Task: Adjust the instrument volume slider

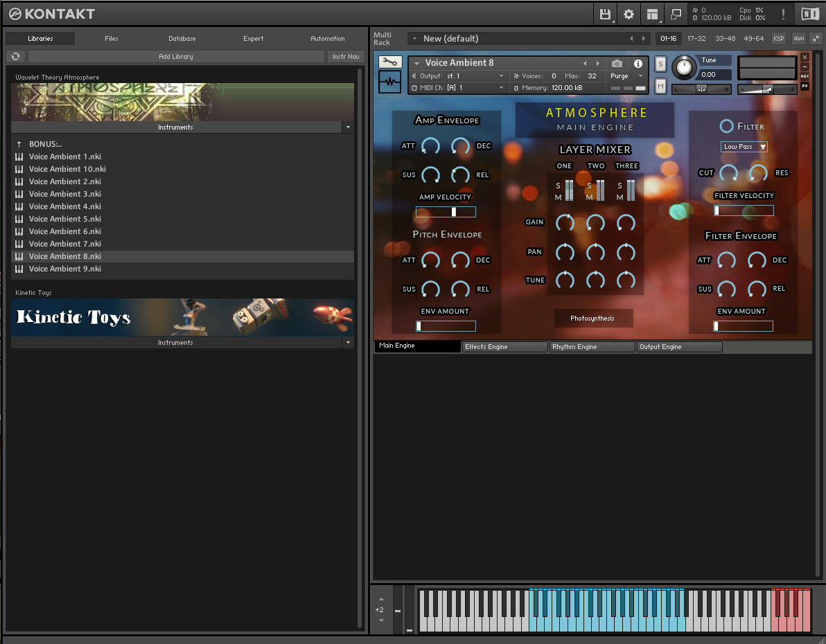Action: [x=766, y=89]
